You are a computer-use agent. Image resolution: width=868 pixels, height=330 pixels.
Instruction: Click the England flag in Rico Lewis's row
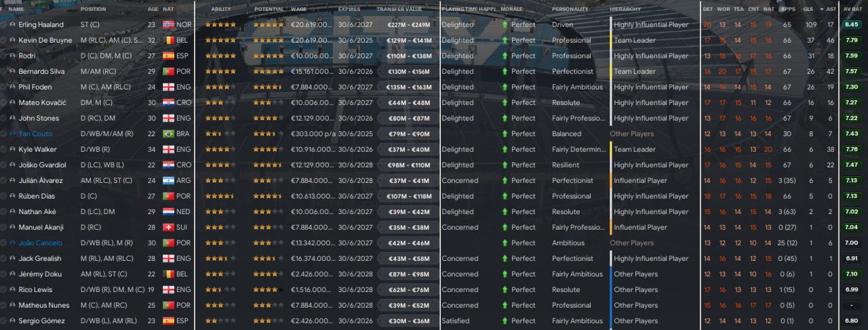coord(168,289)
